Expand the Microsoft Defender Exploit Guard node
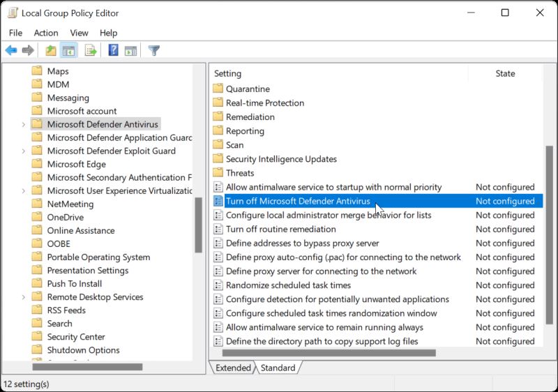Image resolution: width=558 pixels, height=392 pixels. tap(24, 151)
